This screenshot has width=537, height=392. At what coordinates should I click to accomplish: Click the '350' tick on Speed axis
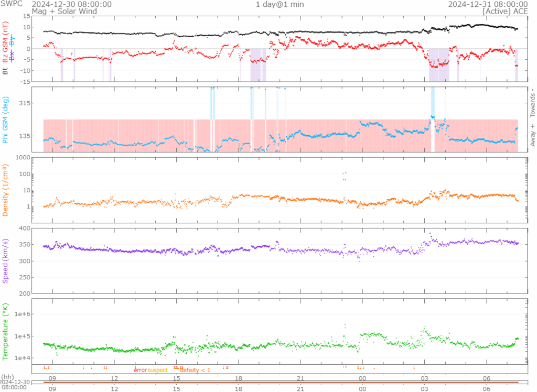[24, 244]
